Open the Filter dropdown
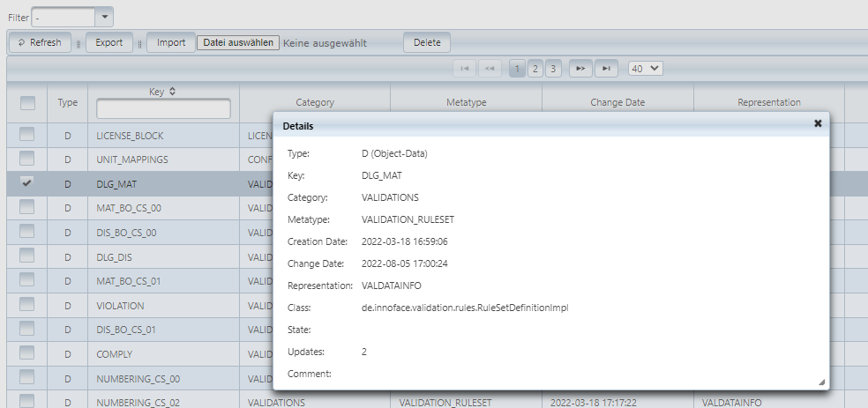The width and height of the screenshot is (868, 408). [x=104, y=18]
